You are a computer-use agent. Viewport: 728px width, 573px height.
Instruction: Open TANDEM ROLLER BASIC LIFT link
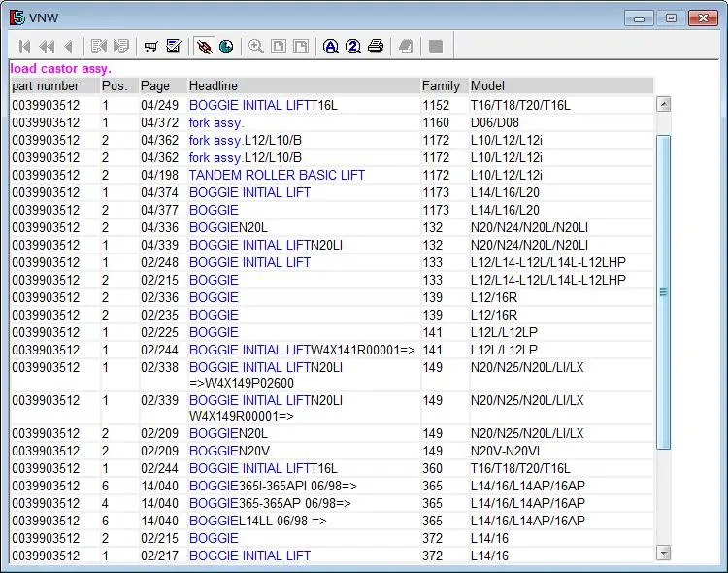pos(277,175)
